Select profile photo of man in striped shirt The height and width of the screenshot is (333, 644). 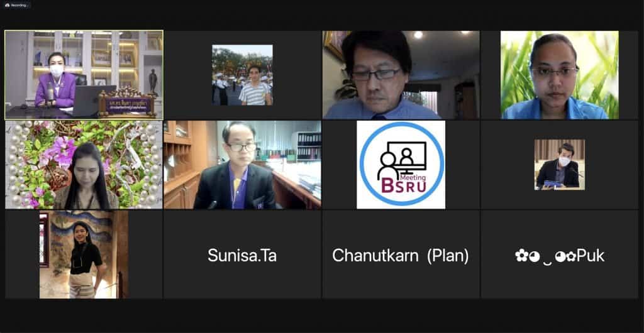[242, 75]
